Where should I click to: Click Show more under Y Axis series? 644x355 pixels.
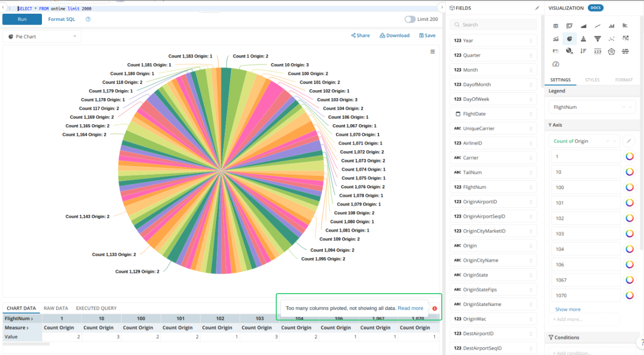pos(568,310)
